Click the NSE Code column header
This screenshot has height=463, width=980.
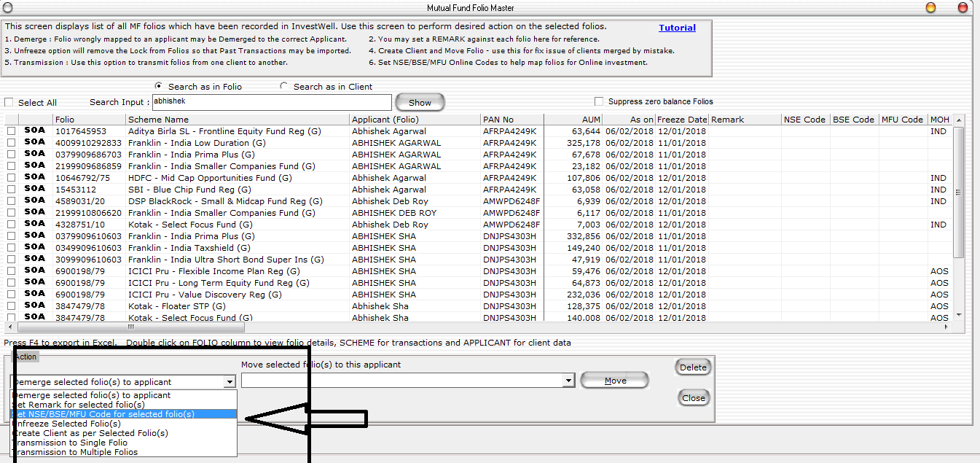click(805, 120)
